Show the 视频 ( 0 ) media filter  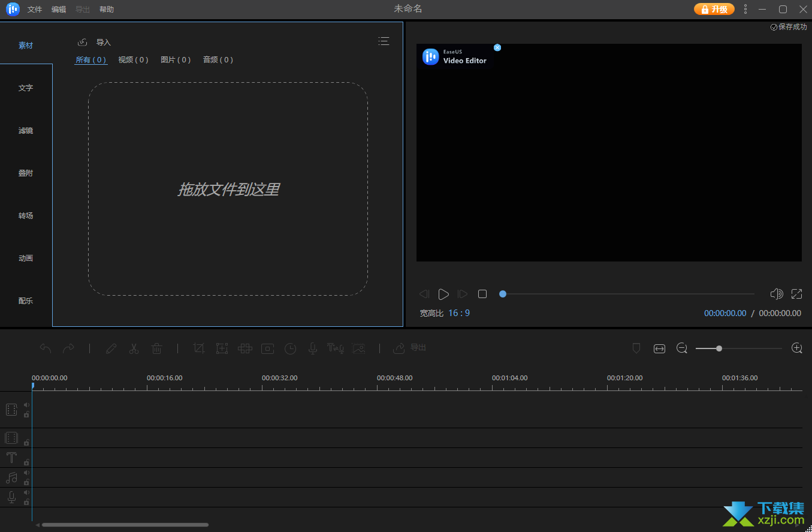(x=133, y=60)
